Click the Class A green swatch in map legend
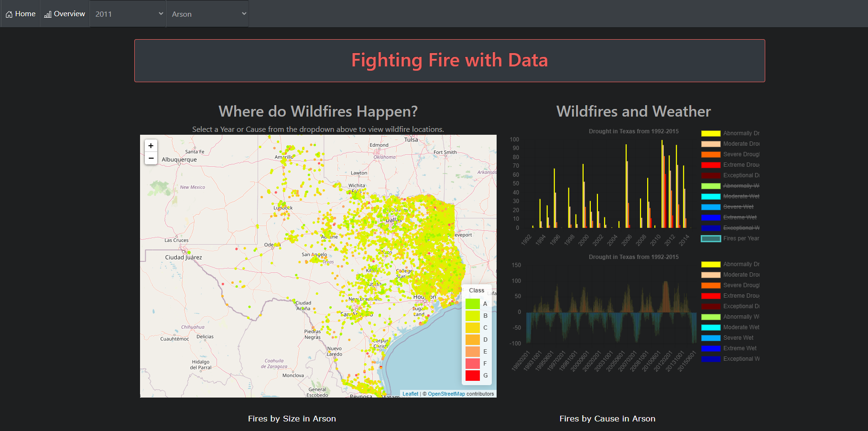 click(472, 303)
